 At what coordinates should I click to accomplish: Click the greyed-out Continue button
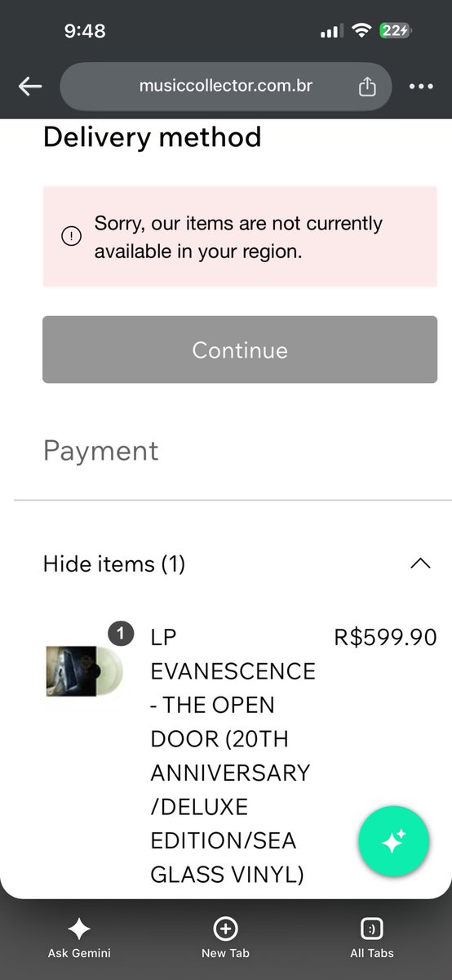pos(240,350)
